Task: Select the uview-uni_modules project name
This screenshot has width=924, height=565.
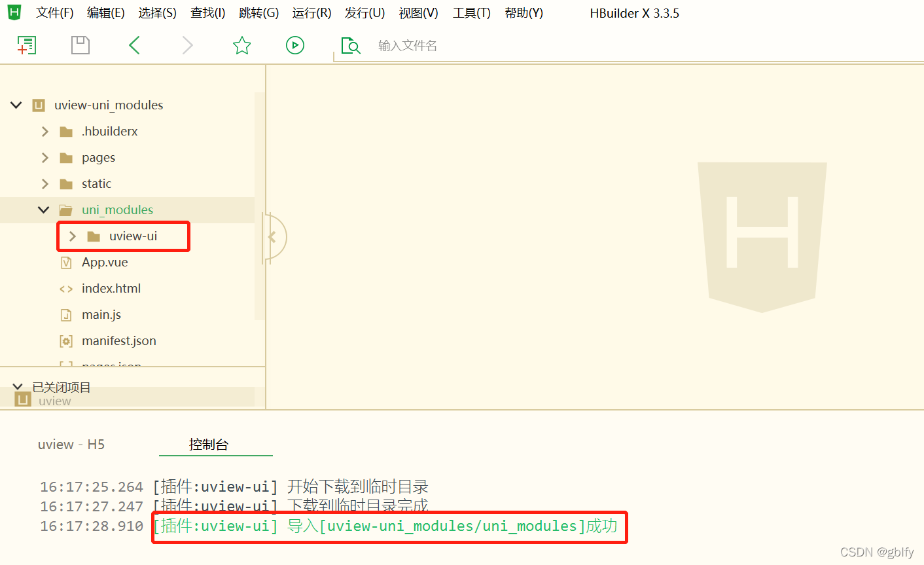Action: (109, 105)
